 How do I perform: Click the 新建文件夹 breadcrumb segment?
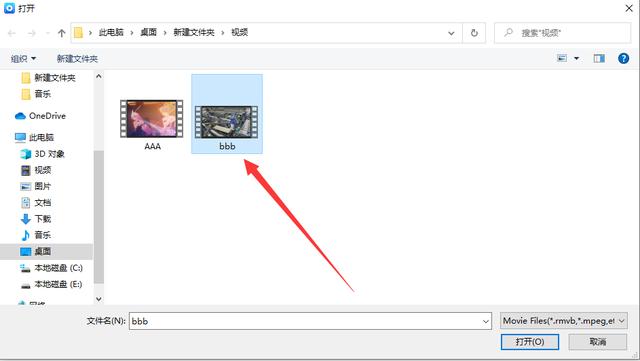click(194, 33)
